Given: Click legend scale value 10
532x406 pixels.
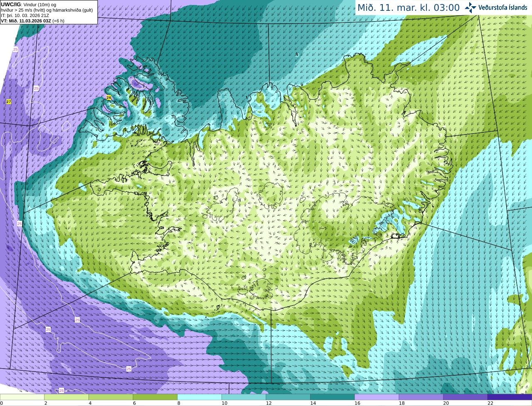Looking at the screenshot, I should [x=224, y=403].
